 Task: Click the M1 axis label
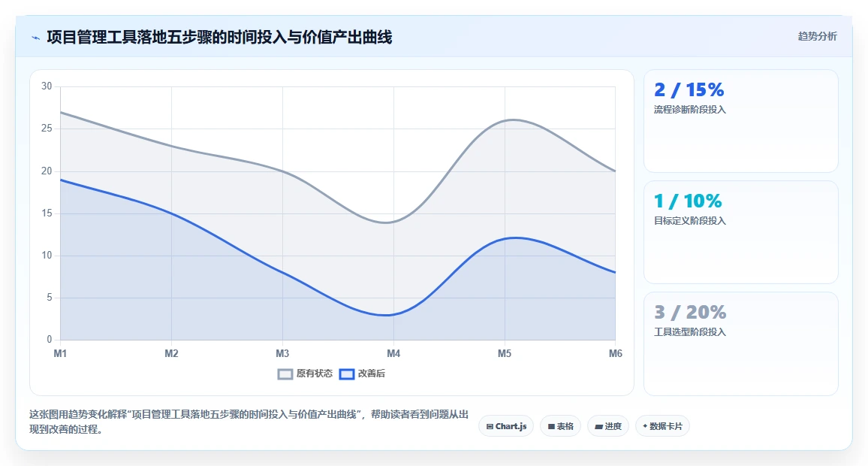coord(60,353)
